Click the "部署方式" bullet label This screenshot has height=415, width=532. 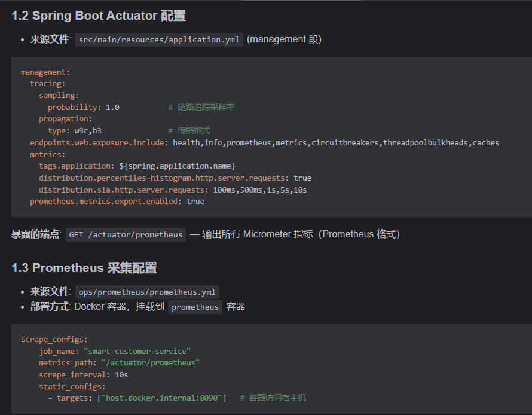click(x=50, y=307)
